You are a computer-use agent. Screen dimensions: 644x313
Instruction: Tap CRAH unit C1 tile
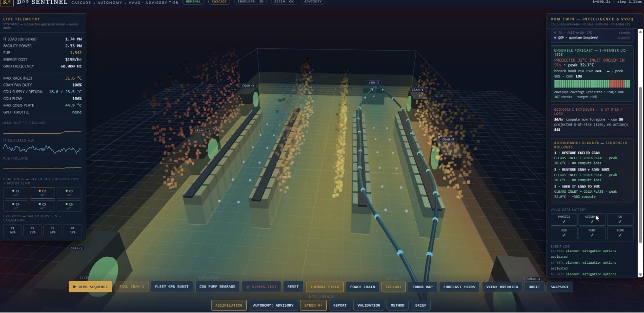click(x=16, y=193)
